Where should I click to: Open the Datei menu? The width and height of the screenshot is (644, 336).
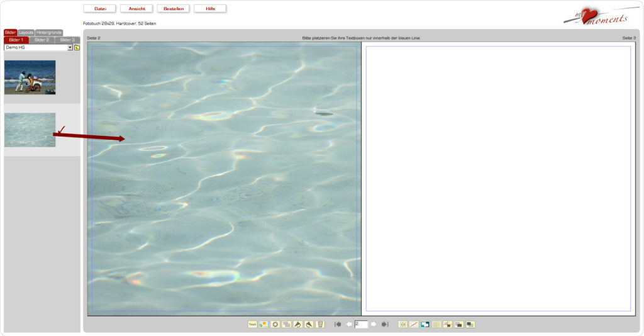[x=100, y=9]
